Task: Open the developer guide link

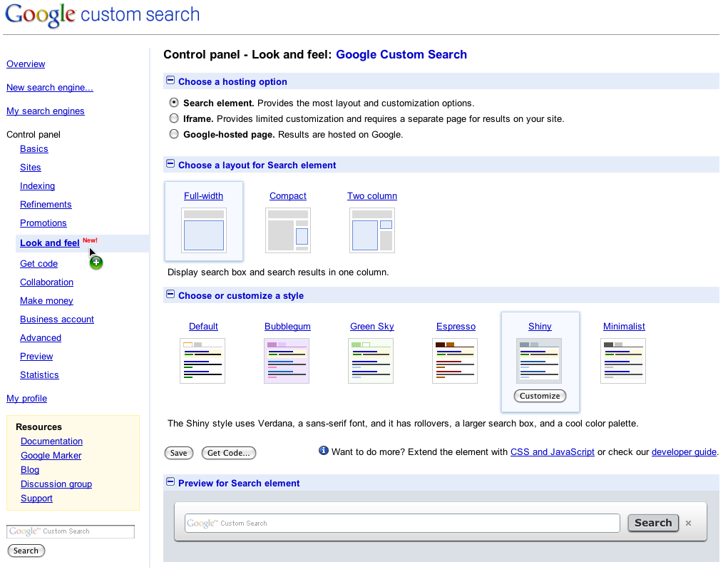Action: point(684,452)
